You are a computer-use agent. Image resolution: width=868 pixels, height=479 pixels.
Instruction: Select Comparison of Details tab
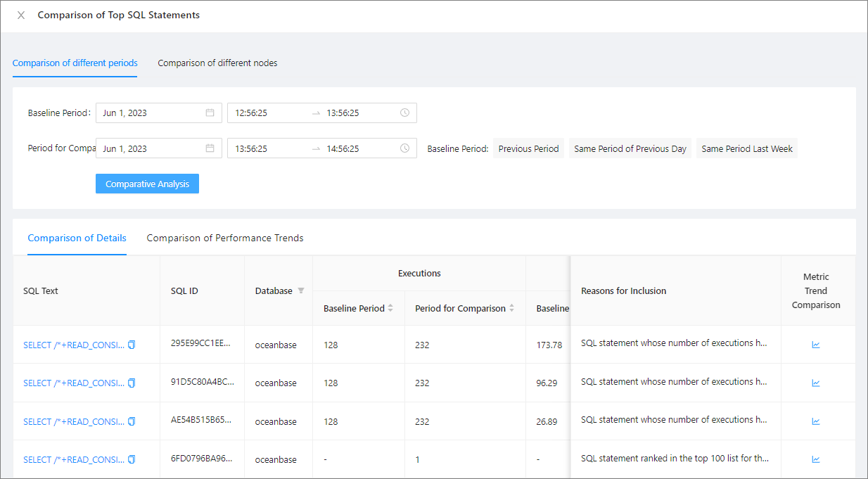[77, 238]
